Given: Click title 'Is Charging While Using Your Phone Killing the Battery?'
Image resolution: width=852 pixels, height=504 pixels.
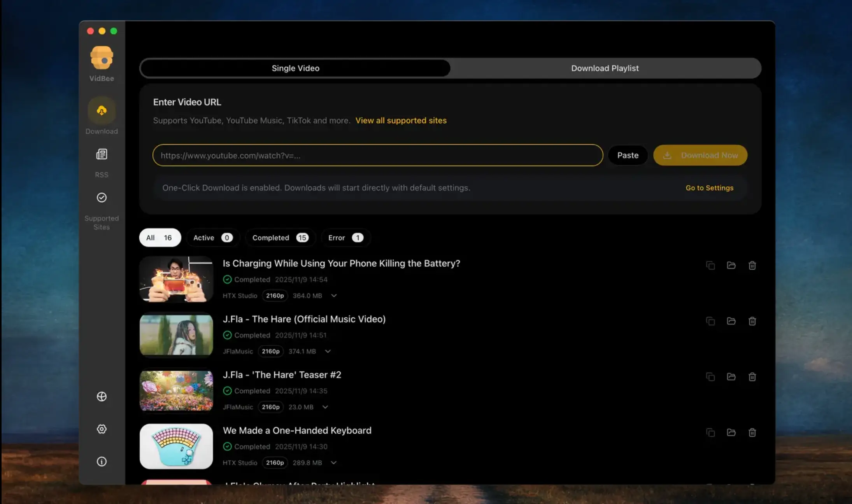Looking at the screenshot, I should point(341,263).
